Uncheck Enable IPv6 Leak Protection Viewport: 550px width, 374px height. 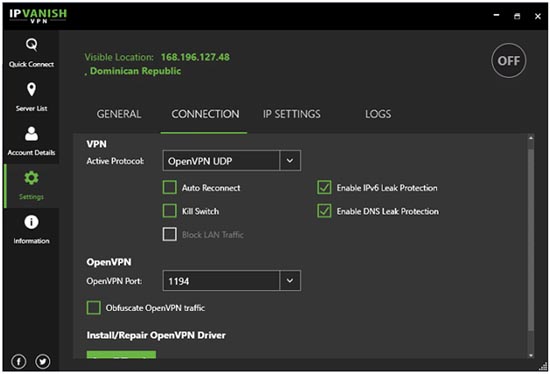point(324,187)
